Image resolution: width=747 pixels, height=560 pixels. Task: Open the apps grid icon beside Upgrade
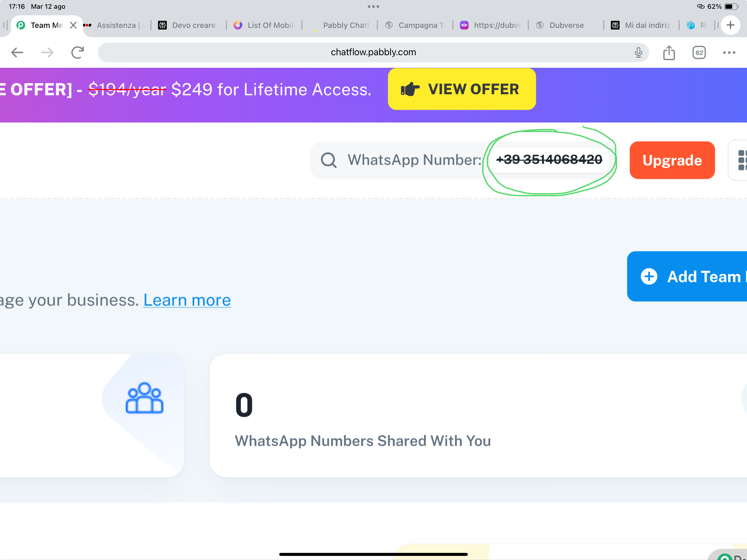click(742, 160)
